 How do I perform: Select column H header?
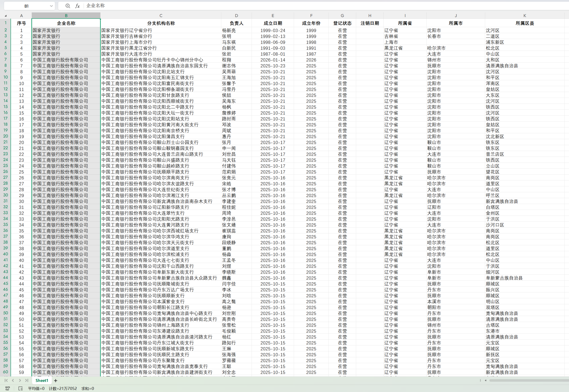(x=369, y=16)
